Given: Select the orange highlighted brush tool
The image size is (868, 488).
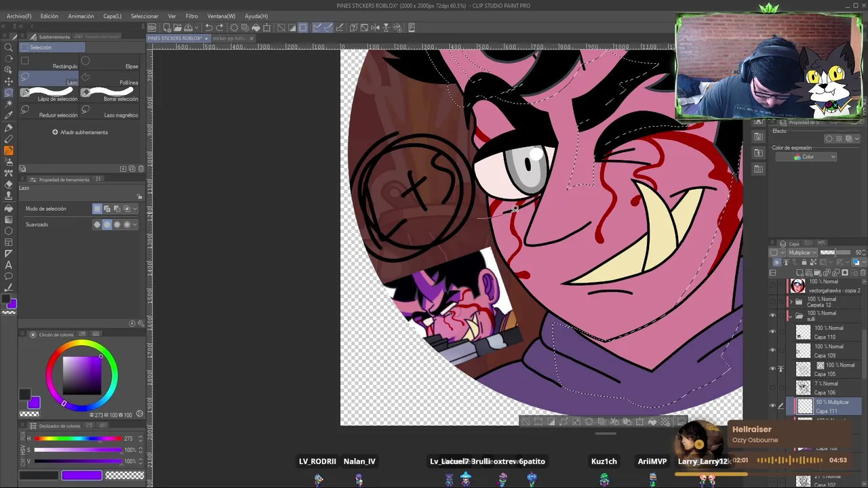Looking at the screenshot, I should [x=9, y=150].
